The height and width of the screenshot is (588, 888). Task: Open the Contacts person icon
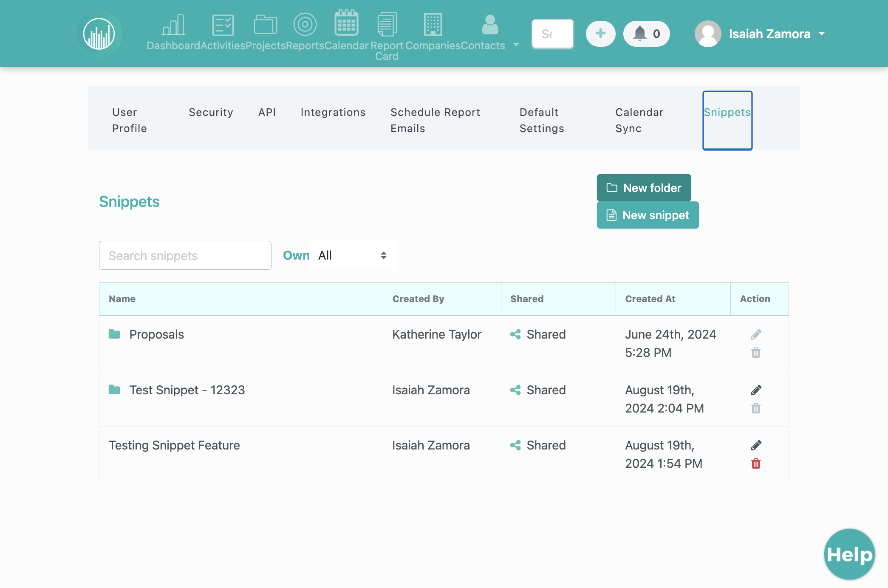click(x=490, y=25)
